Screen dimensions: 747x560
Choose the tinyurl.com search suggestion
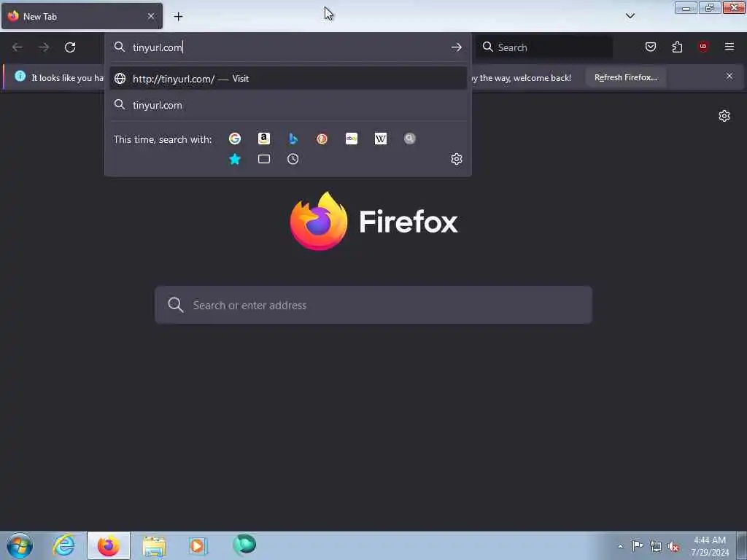(x=287, y=105)
